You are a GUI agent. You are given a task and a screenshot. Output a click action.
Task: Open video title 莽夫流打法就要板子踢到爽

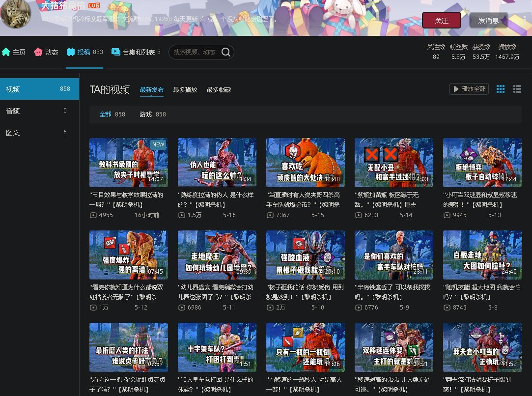click(477, 385)
